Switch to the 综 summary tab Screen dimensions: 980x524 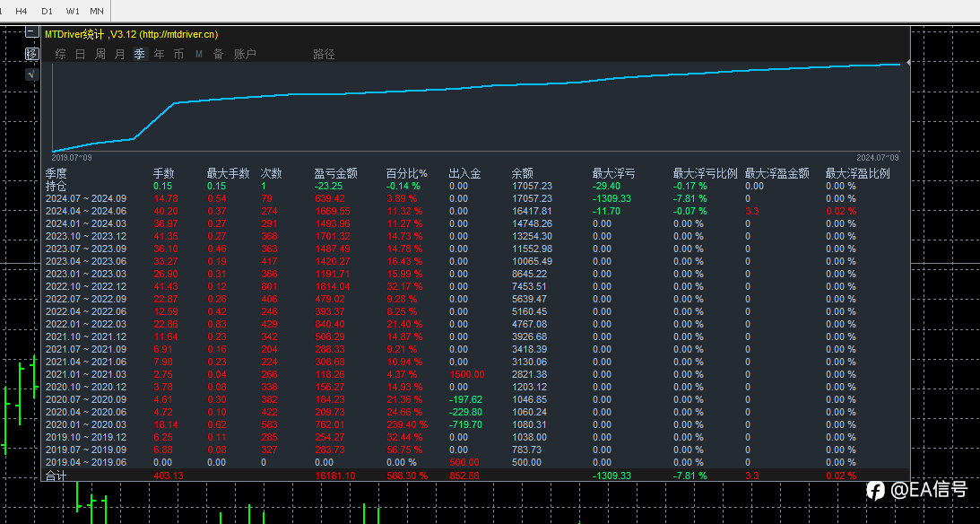(x=61, y=55)
